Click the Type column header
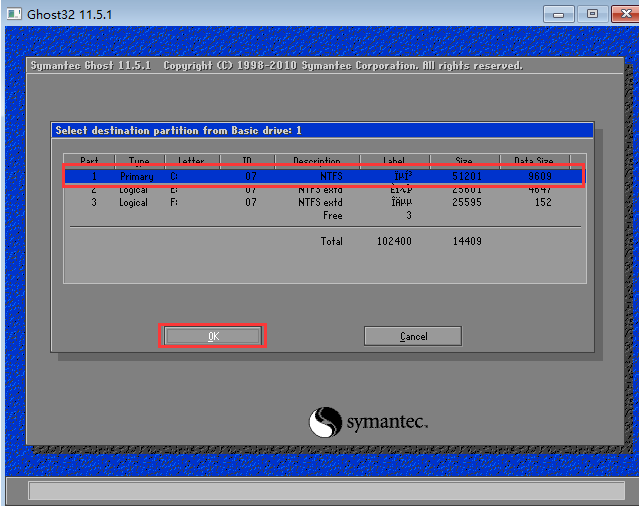This screenshot has width=639, height=506. coord(137,161)
